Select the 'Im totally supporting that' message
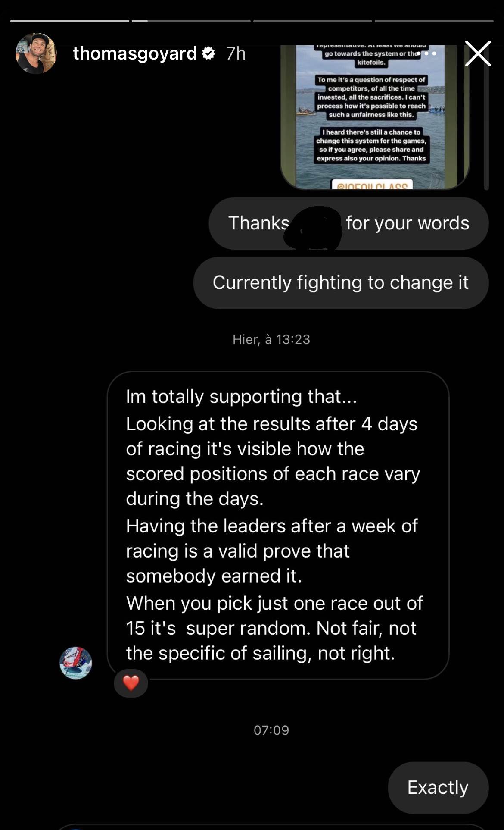The width and height of the screenshot is (504, 830). point(278,525)
